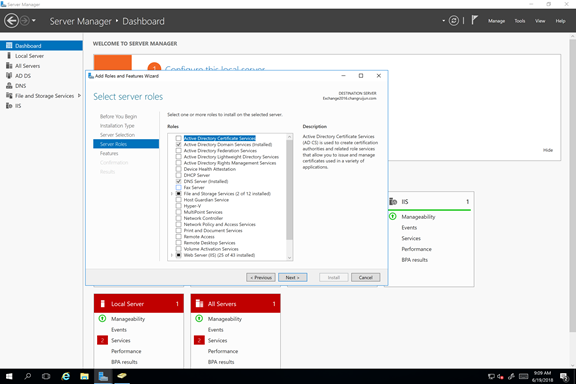The height and width of the screenshot is (384, 576).
Task: Launch Internet Explorer from the taskbar
Action: click(x=66, y=376)
